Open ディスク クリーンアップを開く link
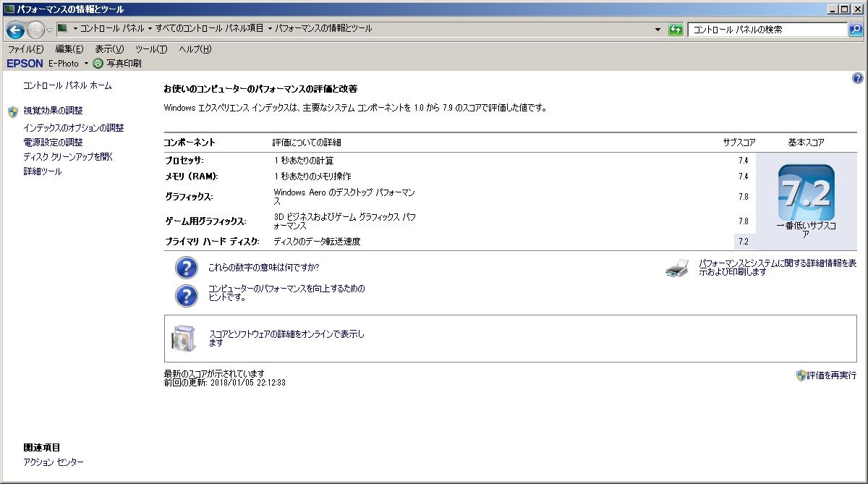Image resolution: width=868 pixels, height=484 pixels. pos(68,157)
